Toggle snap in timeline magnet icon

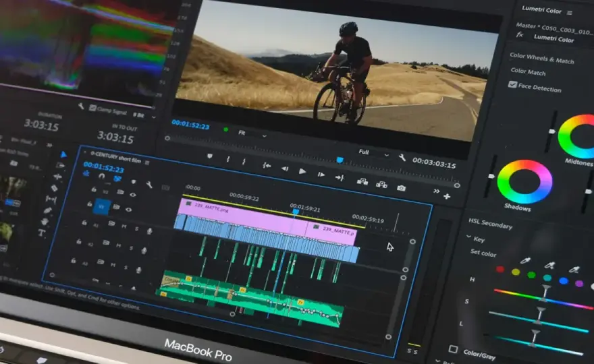pos(101,176)
